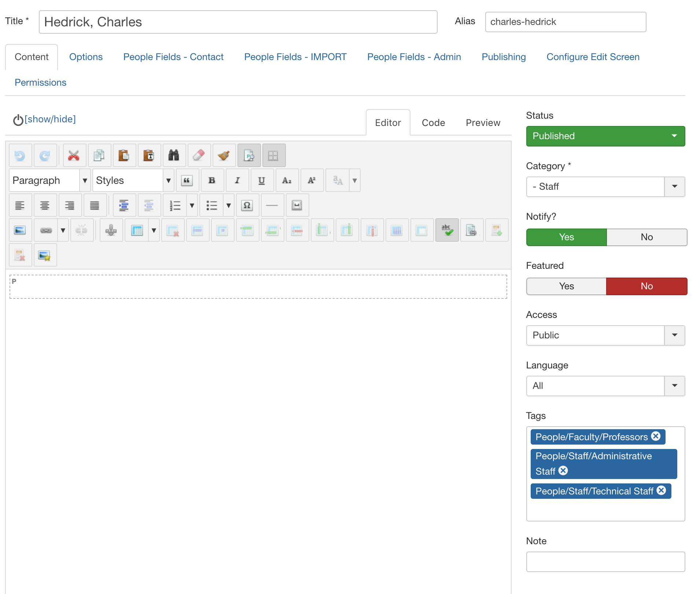Click the Undo icon in editor toolbar
This screenshot has width=700, height=594.
pyautogui.click(x=20, y=156)
